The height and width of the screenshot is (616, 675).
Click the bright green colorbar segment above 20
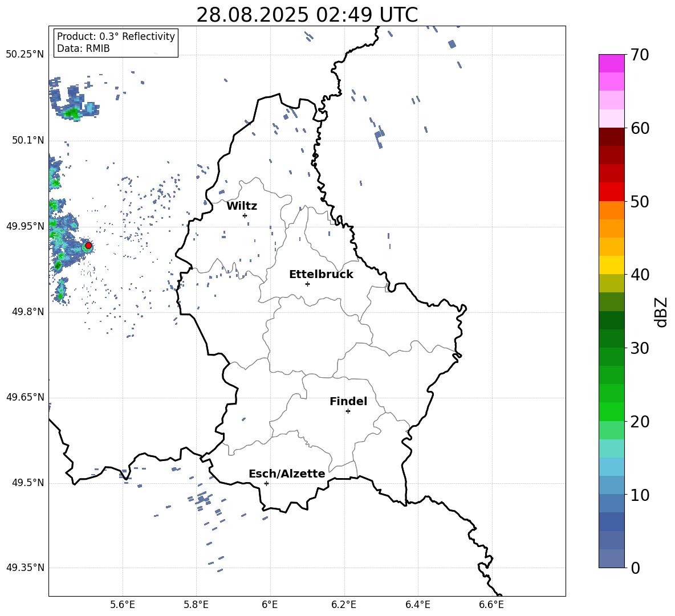coord(611,411)
